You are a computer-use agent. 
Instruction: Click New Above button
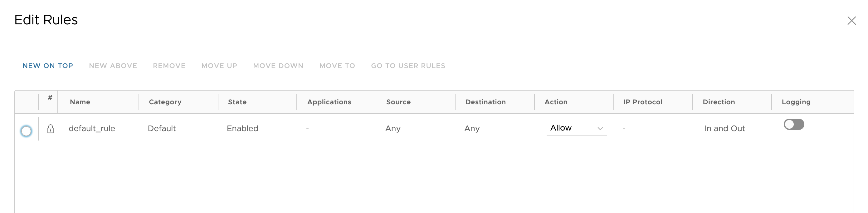pyautogui.click(x=113, y=66)
